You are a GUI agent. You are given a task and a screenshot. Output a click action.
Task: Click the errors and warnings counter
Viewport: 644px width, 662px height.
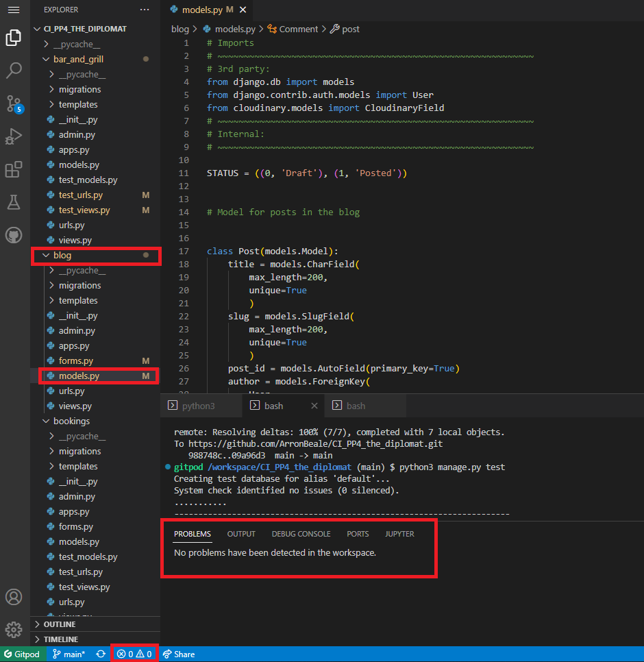(135, 654)
